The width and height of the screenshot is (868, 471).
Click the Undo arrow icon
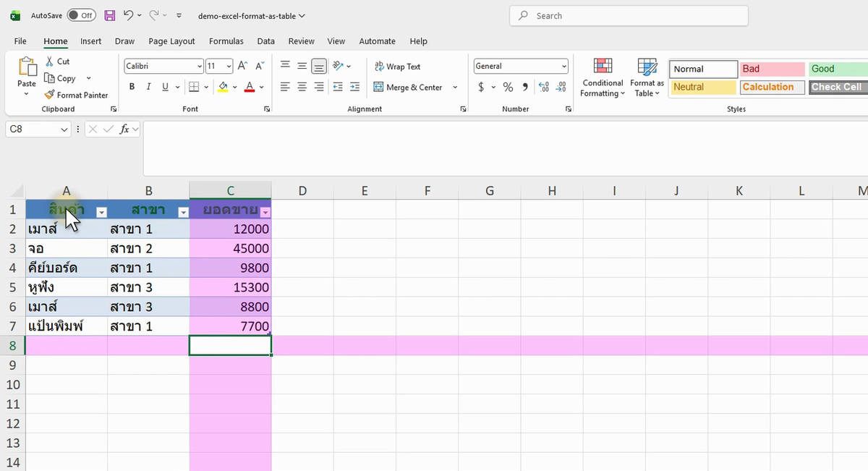(x=128, y=15)
